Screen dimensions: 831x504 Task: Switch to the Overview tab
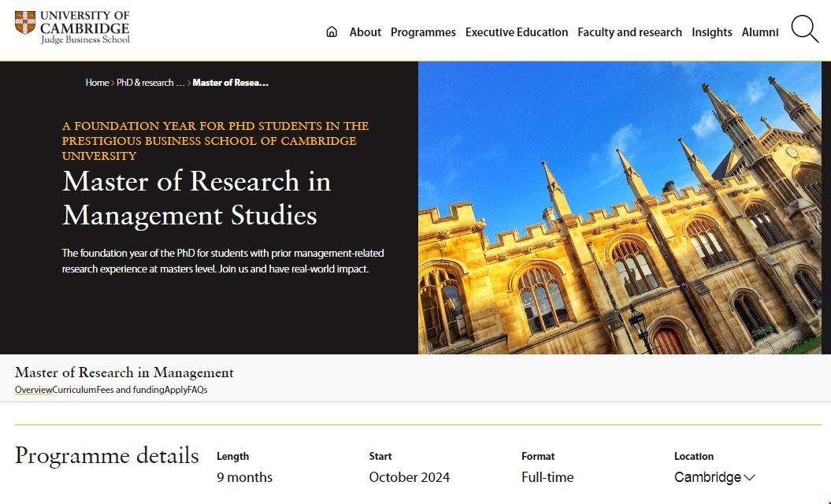[33, 389]
